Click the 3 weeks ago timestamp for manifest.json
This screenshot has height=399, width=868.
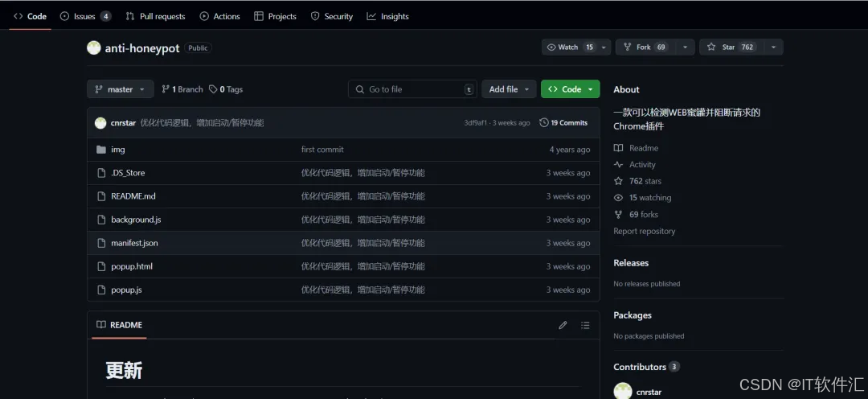pyautogui.click(x=568, y=243)
